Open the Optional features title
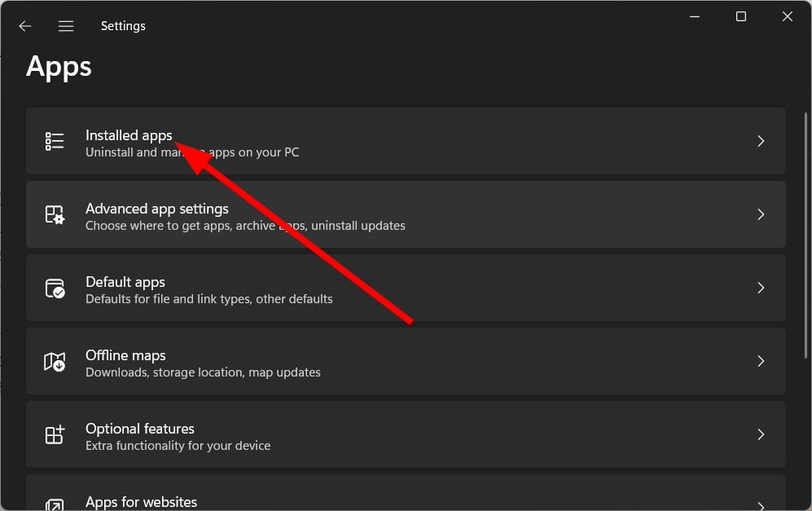 (x=140, y=429)
